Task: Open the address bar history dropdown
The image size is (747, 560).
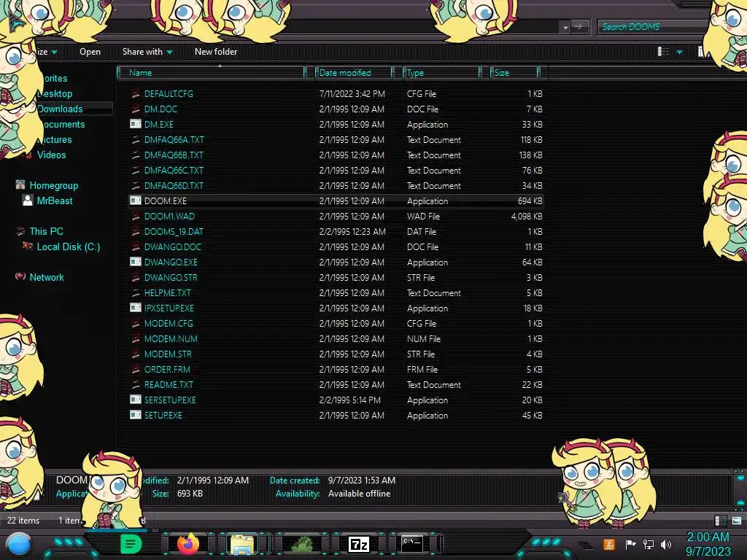Action: 565,27
